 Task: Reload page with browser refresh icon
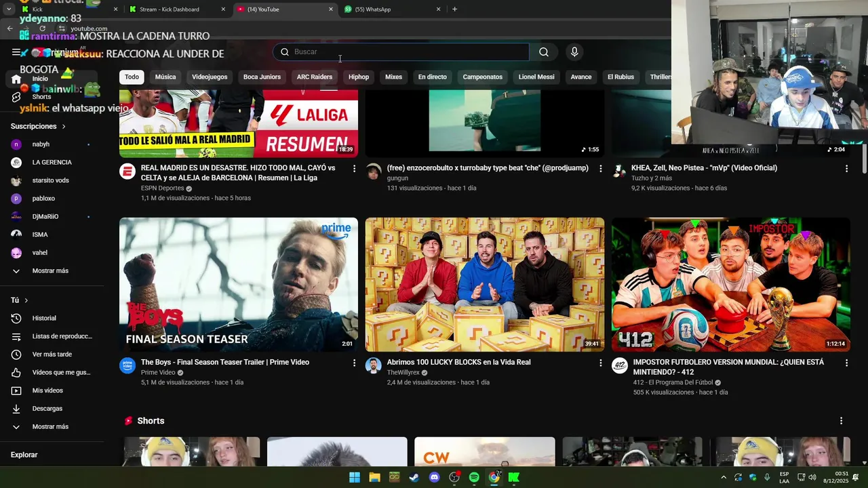[42, 28]
